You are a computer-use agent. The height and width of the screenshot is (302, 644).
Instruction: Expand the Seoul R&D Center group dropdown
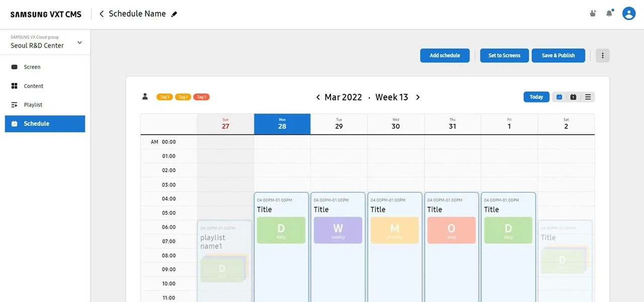click(x=79, y=43)
